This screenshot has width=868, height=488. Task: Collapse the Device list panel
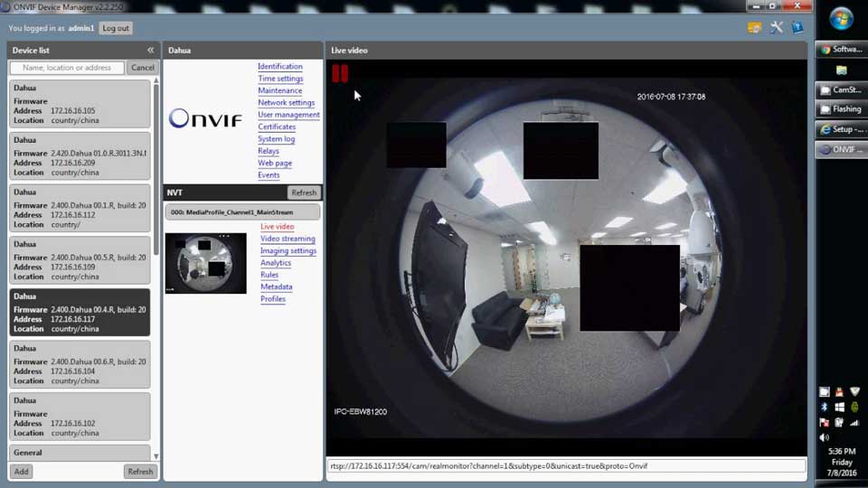150,51
